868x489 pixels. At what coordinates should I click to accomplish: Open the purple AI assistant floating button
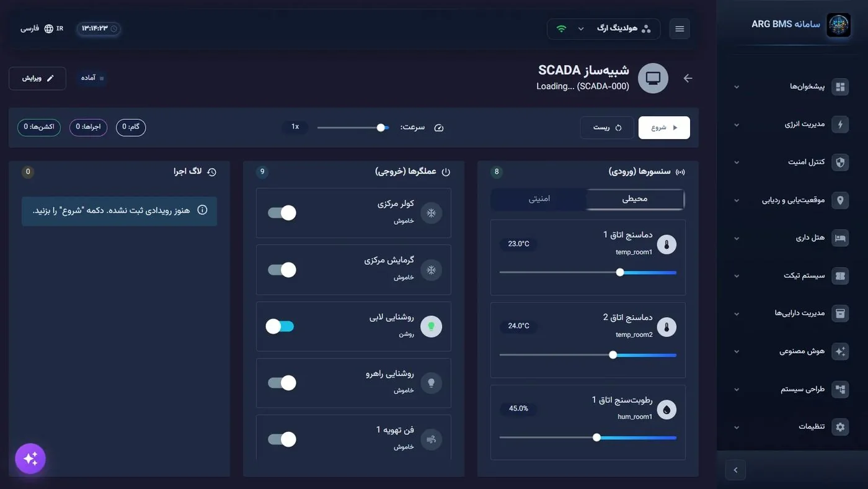[30, 459]
